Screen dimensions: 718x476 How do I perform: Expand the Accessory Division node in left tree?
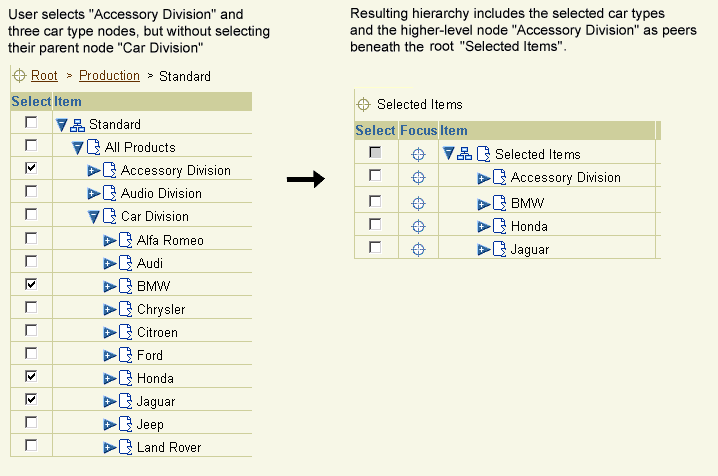tap(94, 171)
